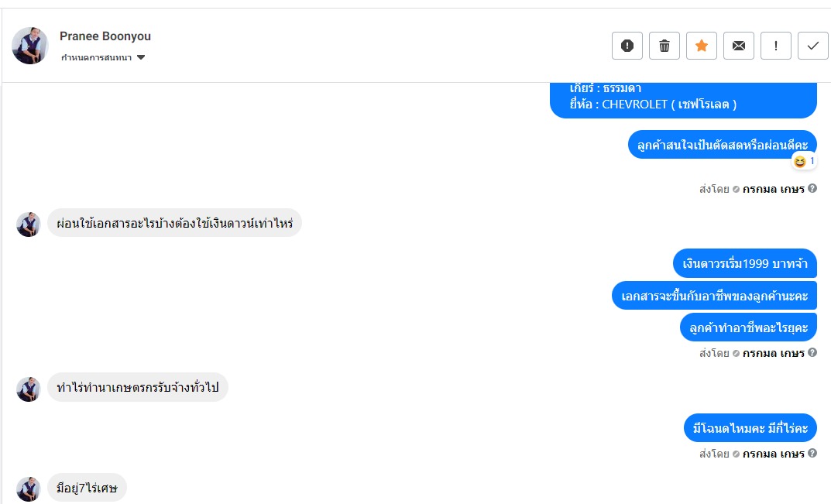
Task: Click sender name under the มีโฉนดไหมคะ message
Action: 774,454
